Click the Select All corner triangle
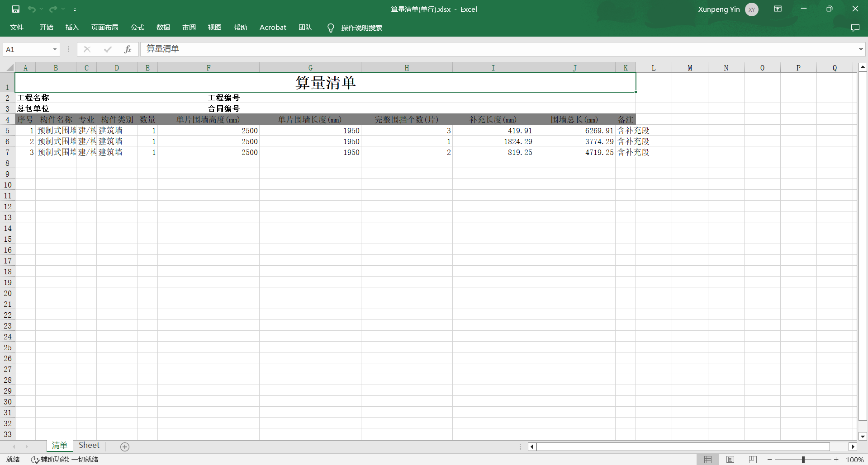 pyautogui.click(x=9, y=68)
